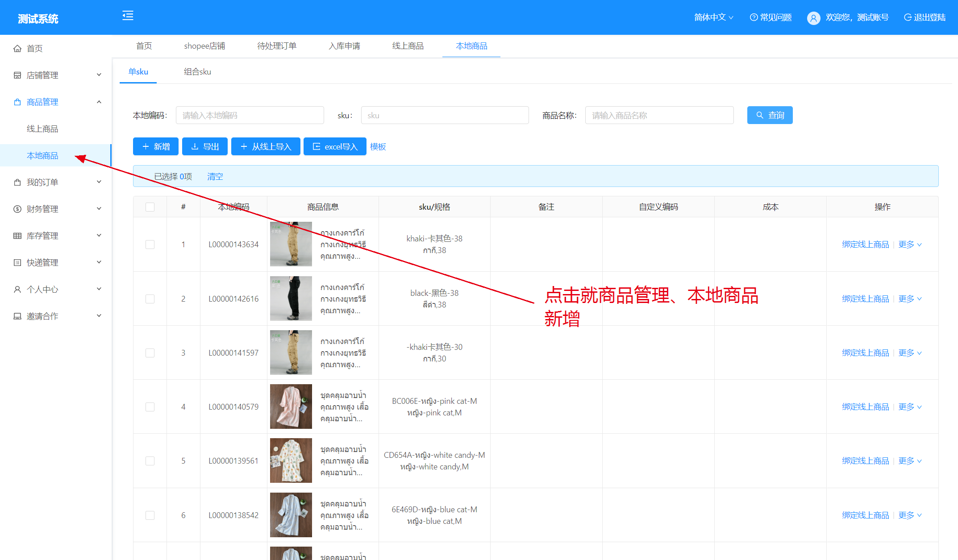
Task: Click the plus icon on 从线上导入
Action: (244, 146)
